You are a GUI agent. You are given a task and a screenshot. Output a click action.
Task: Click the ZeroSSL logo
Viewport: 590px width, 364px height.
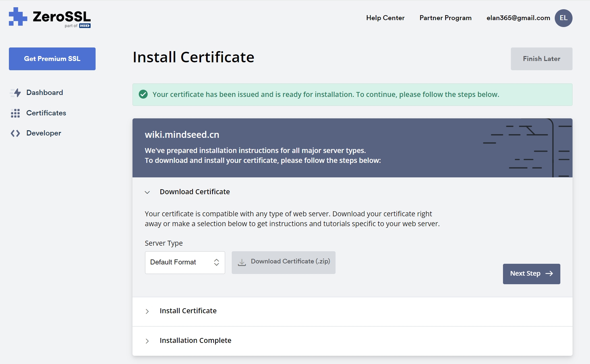pos(50,17)
